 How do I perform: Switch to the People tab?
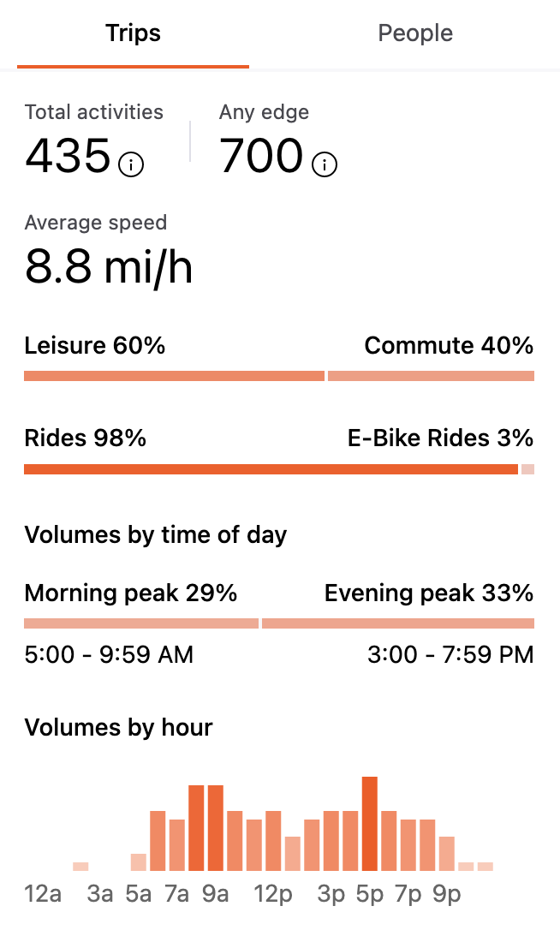pos(415,33)
